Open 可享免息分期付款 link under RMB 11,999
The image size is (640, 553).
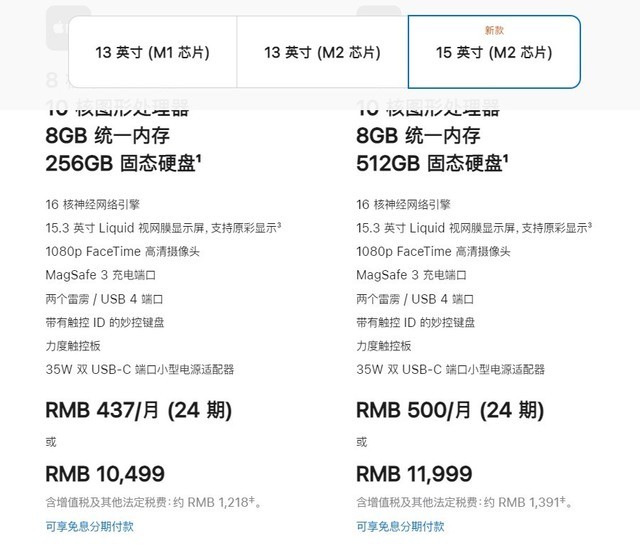(400, 526)
